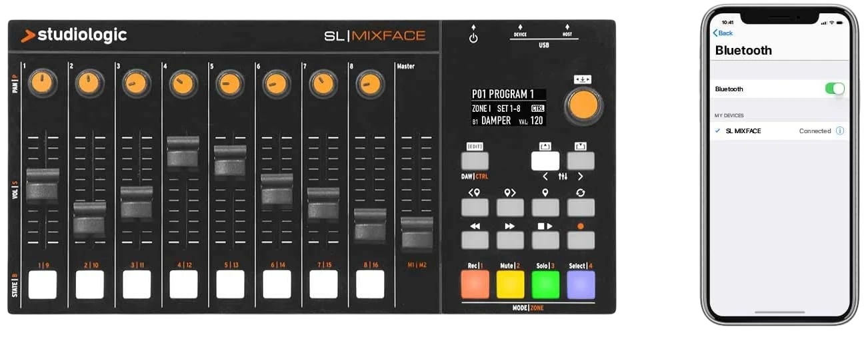
Task: Grab the channel 1 volume fader
Action: (x=43, y=184)
